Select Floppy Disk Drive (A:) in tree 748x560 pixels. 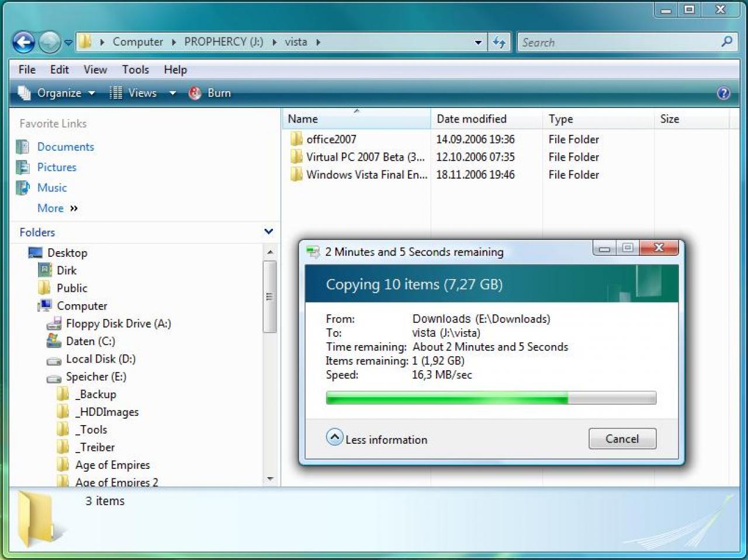coord(118,324)
